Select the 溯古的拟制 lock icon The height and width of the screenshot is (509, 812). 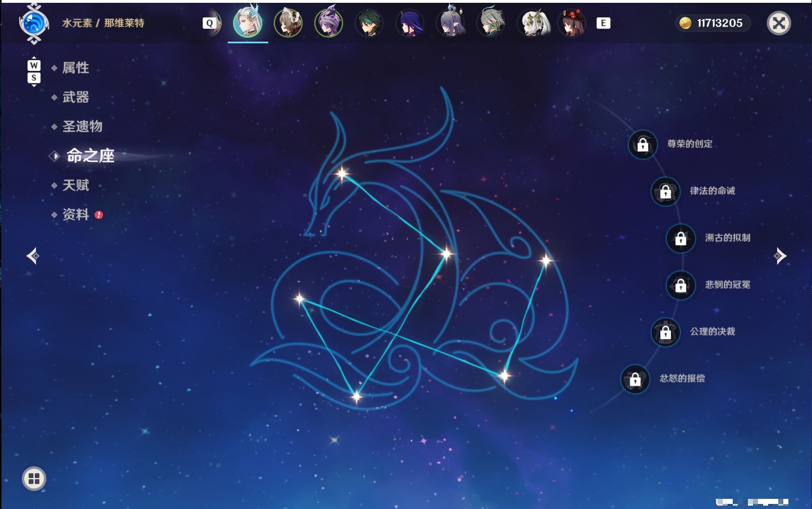[x=680, y=238]
